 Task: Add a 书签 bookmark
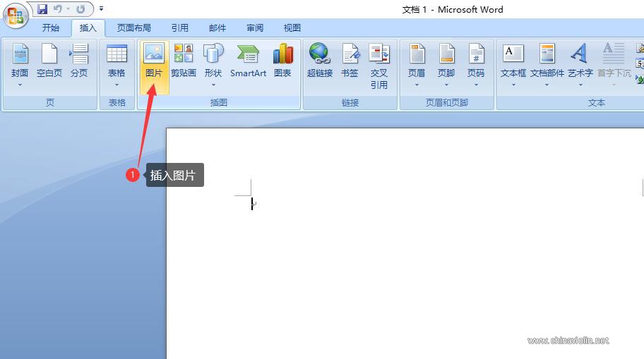pos(350,61)
